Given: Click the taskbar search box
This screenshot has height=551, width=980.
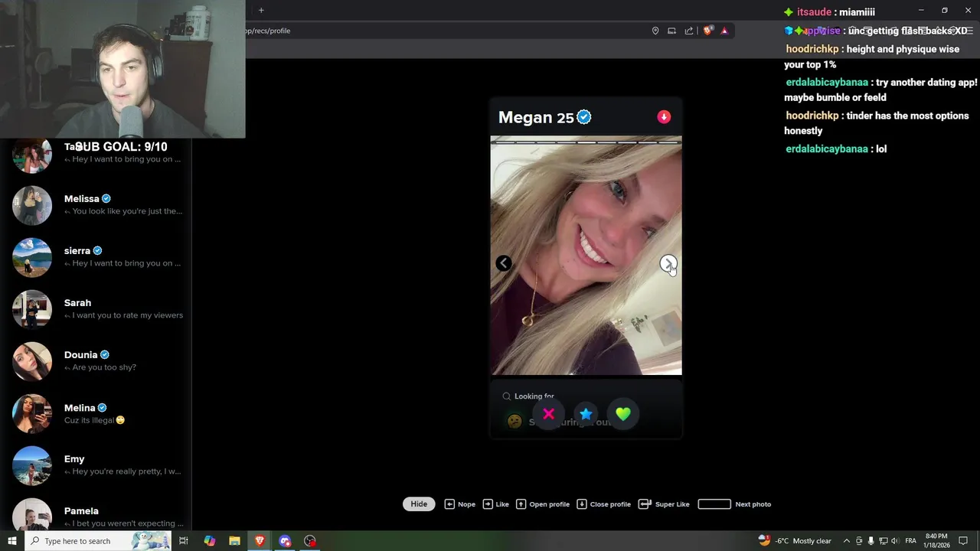Looking at the screenshot, I should 98,541.
